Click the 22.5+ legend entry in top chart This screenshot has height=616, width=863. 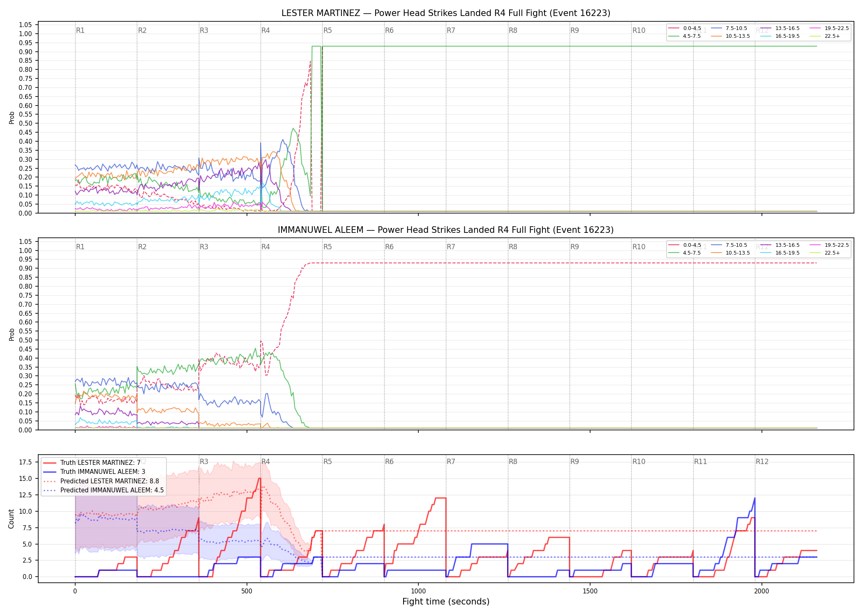pyautogui.click(x=825, y=36)
